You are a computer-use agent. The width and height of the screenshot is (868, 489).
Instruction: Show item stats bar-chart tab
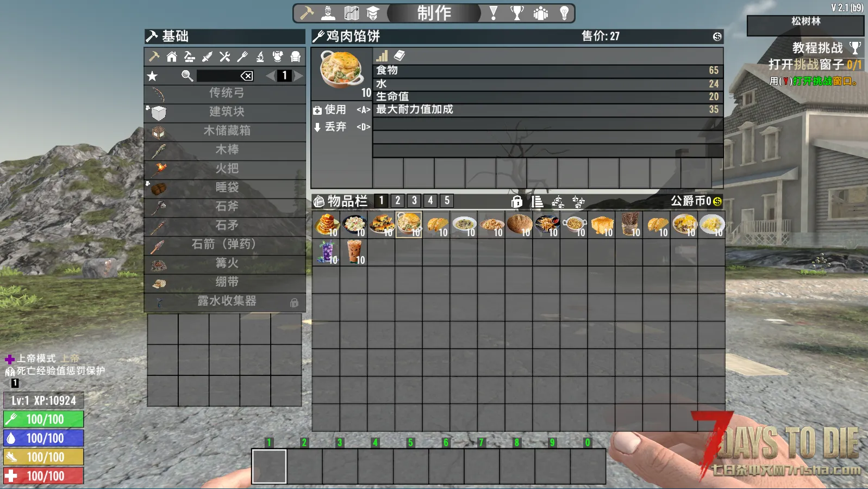coord(382,55)
